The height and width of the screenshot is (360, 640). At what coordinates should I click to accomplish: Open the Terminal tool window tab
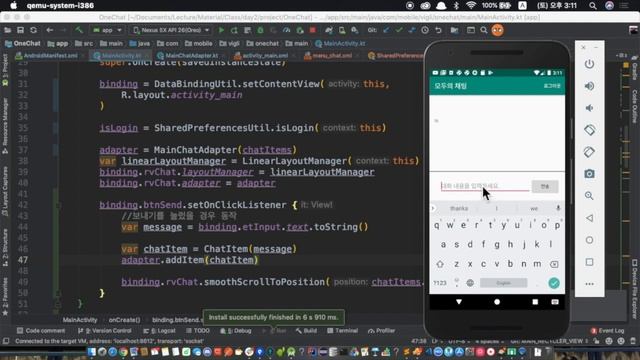342,331
